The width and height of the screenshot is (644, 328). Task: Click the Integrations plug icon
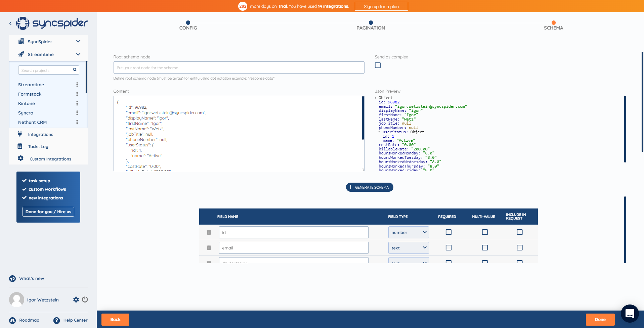[20, 134]
